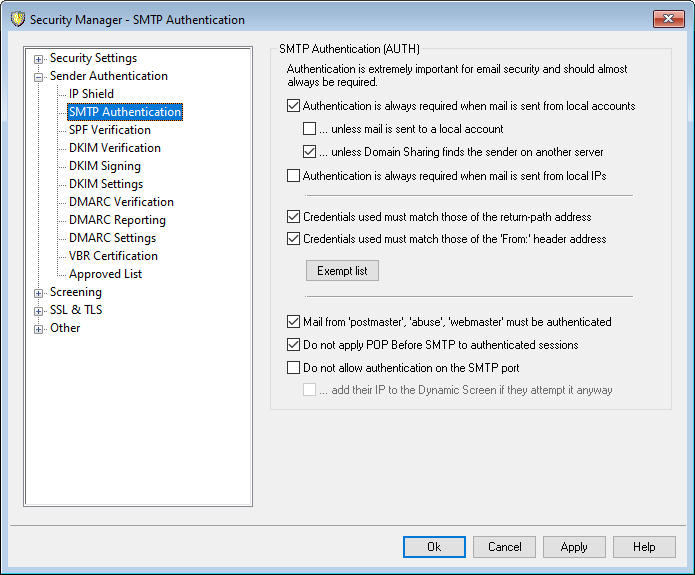The image size is (695, 575).
Task: Open SPF Verification settings page
Action: tap(110, 130)
